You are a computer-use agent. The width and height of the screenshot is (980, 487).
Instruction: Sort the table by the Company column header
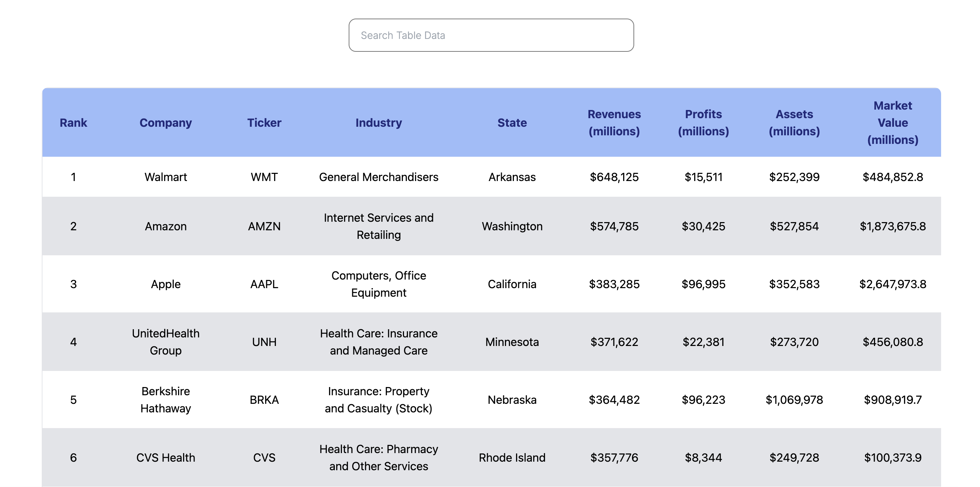[x=166, y=122]
